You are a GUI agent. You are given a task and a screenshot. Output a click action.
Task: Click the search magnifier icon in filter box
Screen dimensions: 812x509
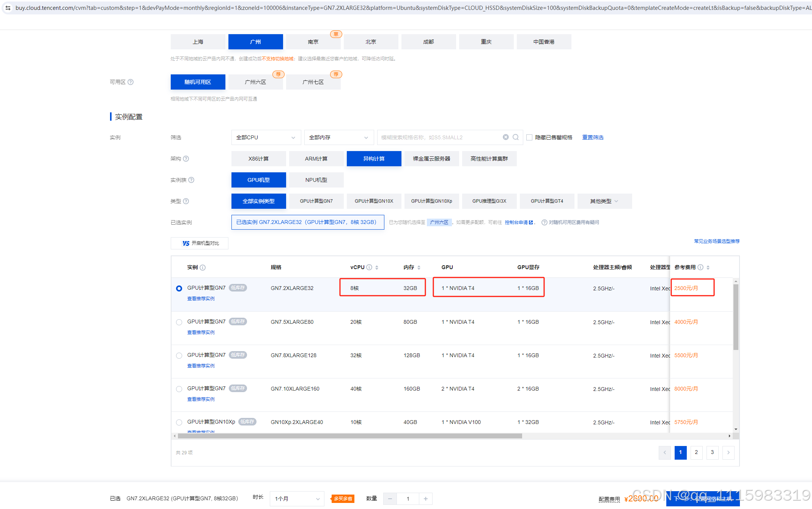coord(516,137)
